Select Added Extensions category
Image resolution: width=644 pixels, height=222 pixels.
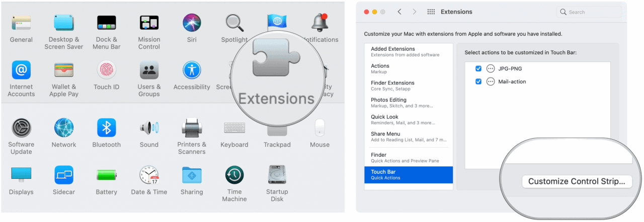coord(409,51)
